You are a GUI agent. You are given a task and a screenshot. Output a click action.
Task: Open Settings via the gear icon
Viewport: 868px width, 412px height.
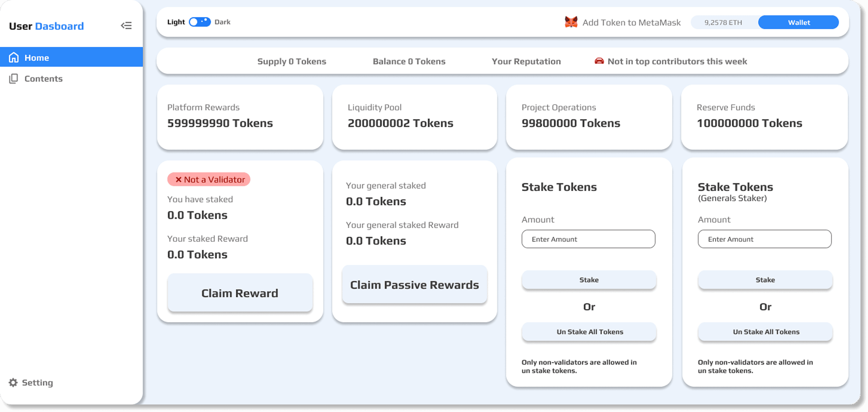[13, 382]
